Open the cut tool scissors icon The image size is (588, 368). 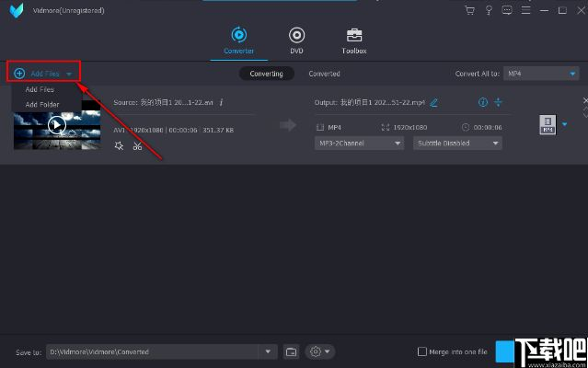(x=136, y=146)
